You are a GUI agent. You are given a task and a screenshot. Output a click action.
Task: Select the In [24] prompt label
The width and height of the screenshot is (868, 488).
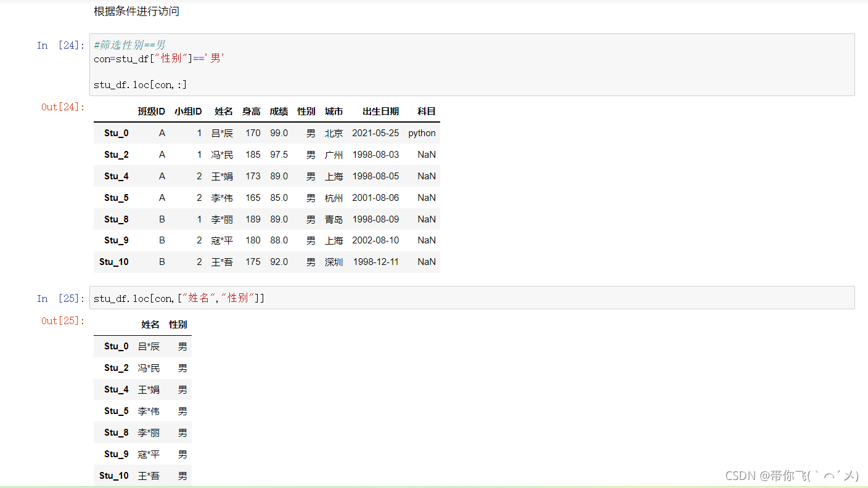(60, 45)
